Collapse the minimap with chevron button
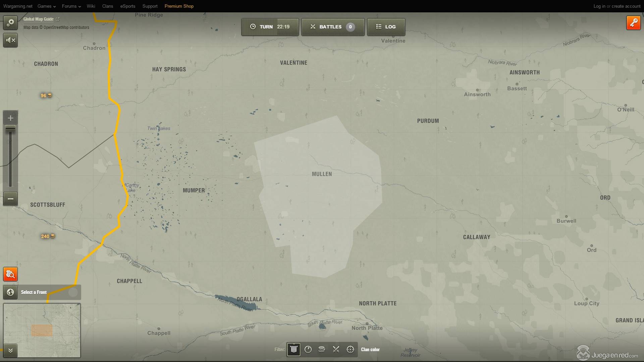The height and width of the screenshot is (362, 644). pyautogui.click(x=10, y=351)
